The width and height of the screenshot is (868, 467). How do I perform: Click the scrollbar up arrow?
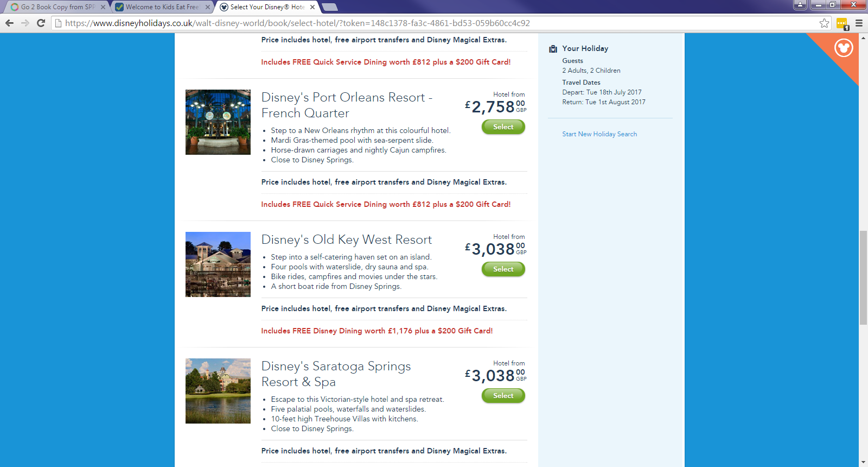(x=863, y=38)
